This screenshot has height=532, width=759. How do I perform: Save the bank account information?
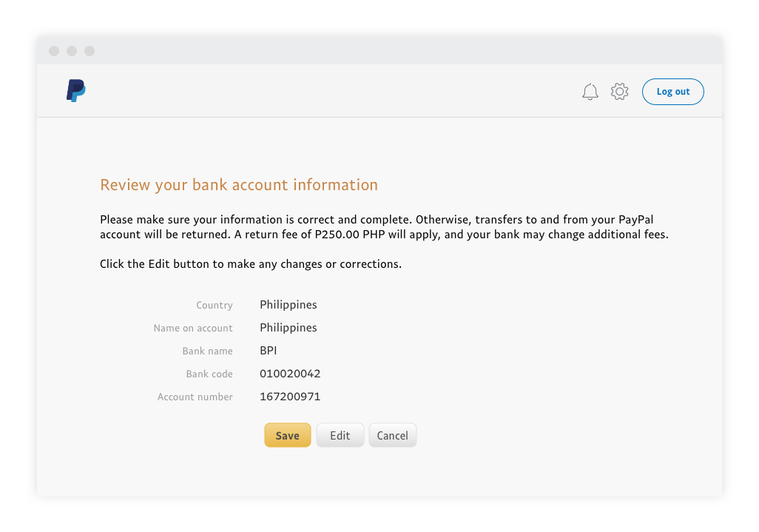pos(287,435)
